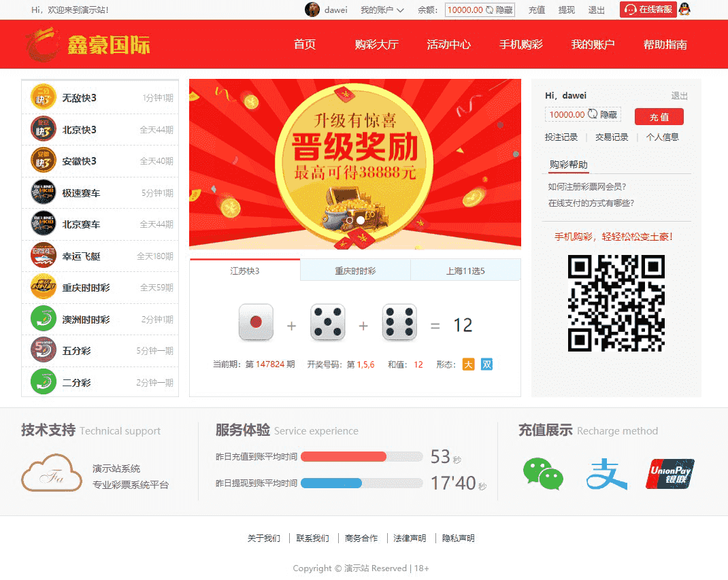
Task: Select a carousel dot on the banner
Action: click(359, 220)
